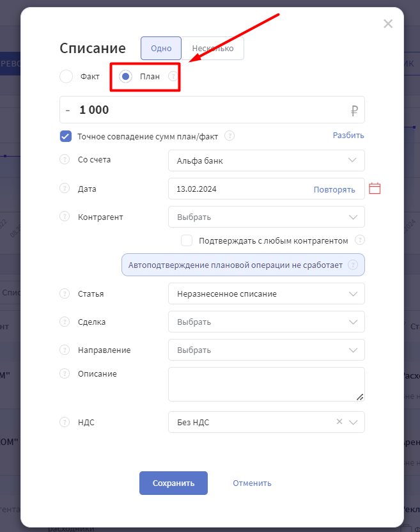The height and width of the screenshot is (532, 420).
Task: Expand the НДС dropdown arrow
Action: coord(353,422)
